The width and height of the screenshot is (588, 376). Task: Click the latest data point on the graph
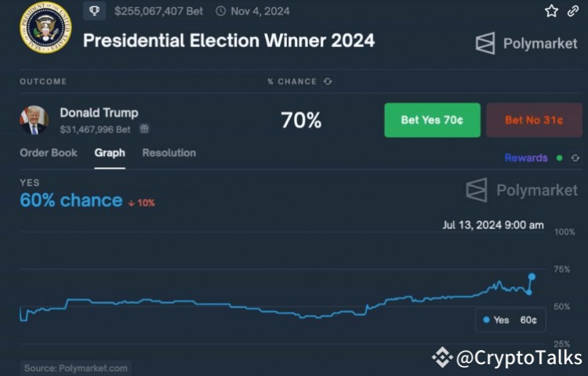[532, 277]
